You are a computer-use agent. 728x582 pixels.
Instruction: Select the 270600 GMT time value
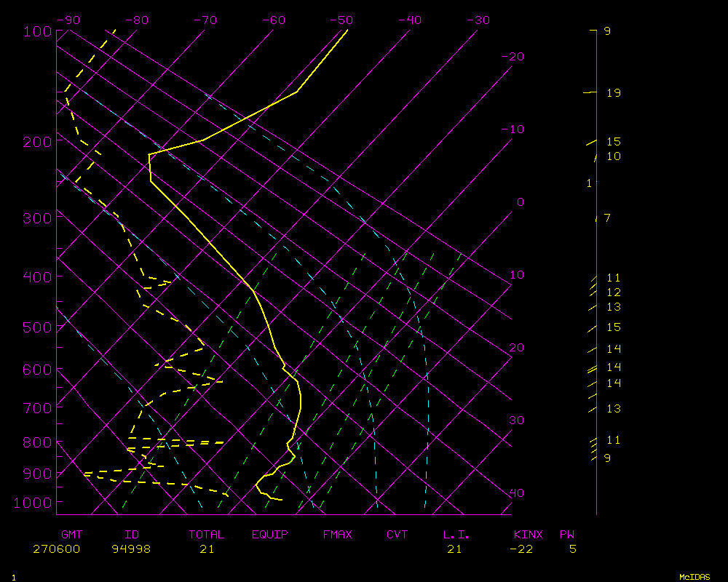57,549
